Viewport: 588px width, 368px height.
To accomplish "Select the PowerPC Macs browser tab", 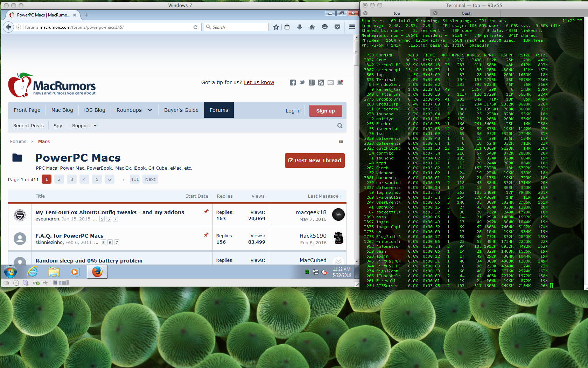I will point(43,15).
